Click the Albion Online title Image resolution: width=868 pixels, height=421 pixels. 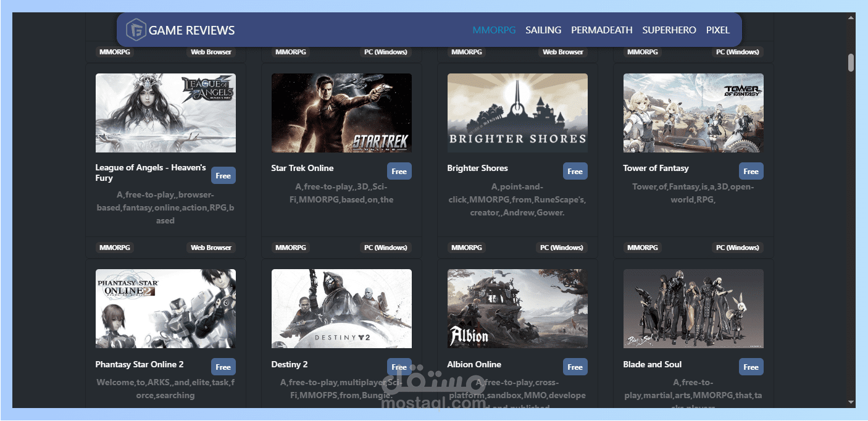click(474, 364)
